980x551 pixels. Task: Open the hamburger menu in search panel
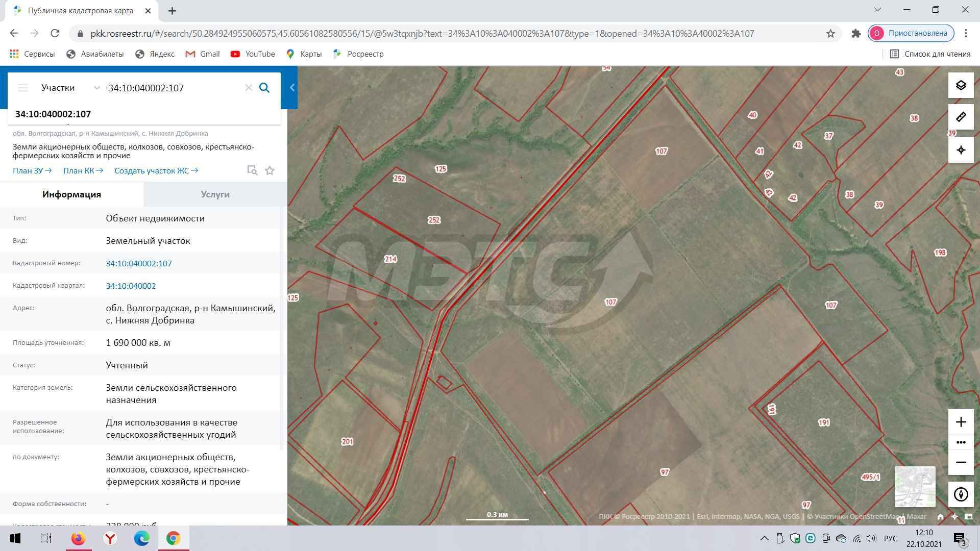[x=22, y=88]
